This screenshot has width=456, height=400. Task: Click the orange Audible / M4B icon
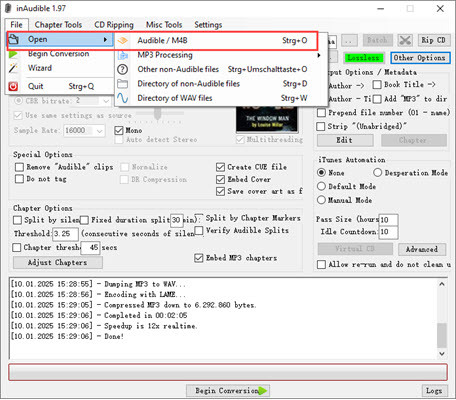[x=123, y=41]
